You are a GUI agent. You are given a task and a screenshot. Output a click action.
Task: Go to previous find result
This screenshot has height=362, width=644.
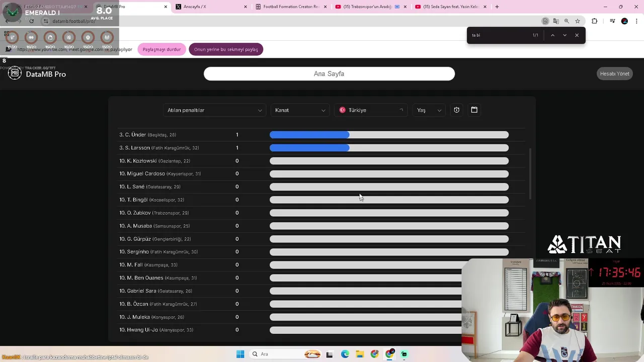(552, 35)
